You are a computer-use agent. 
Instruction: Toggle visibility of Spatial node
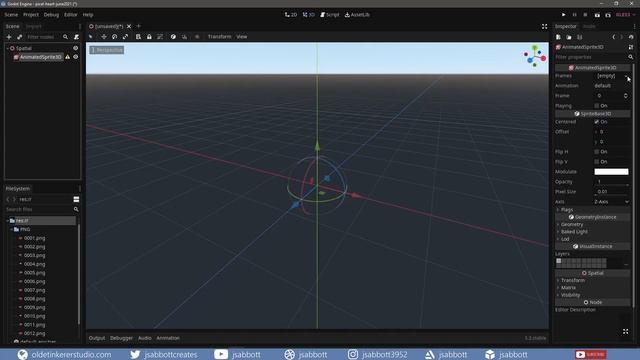(x=76, y=48)
